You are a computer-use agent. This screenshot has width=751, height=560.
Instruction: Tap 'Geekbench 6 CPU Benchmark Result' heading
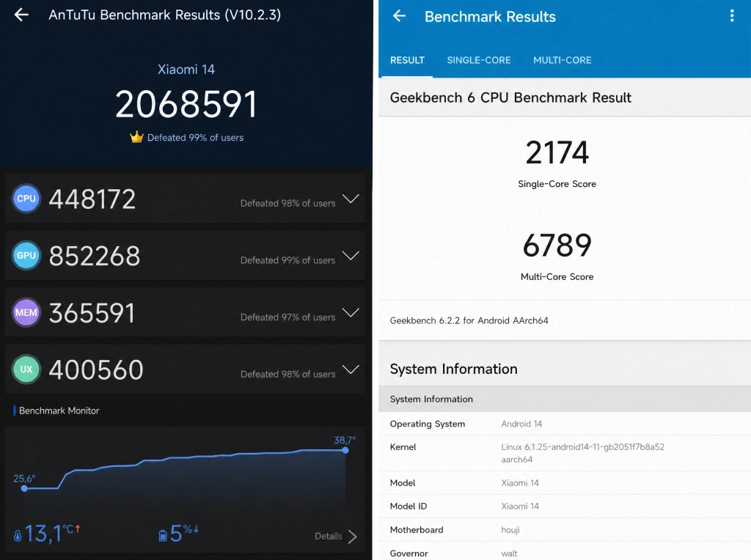[x=510, y=97]
